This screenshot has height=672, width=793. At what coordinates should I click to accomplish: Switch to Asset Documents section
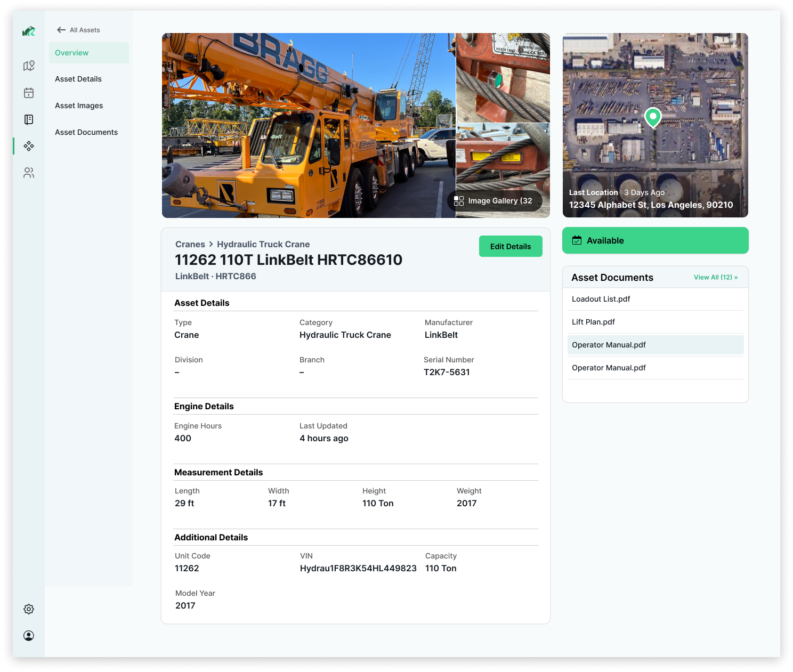(86, 132)
